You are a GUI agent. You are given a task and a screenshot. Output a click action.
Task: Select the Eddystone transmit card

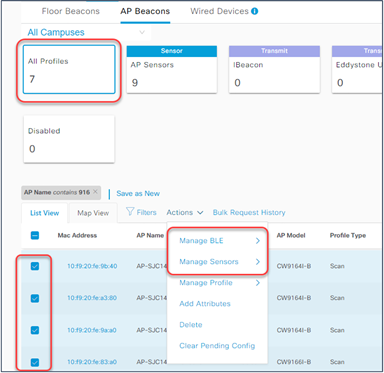[x=357, y=69]
